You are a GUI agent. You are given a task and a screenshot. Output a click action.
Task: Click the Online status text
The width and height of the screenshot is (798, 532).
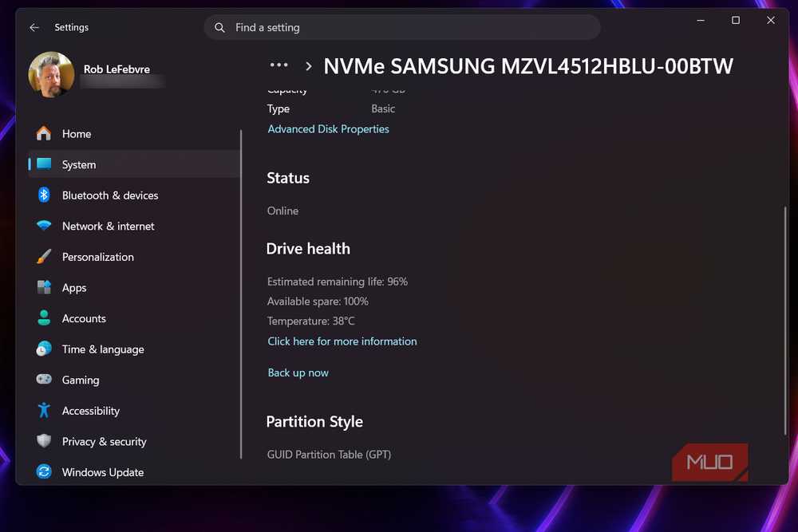(282, 211)
